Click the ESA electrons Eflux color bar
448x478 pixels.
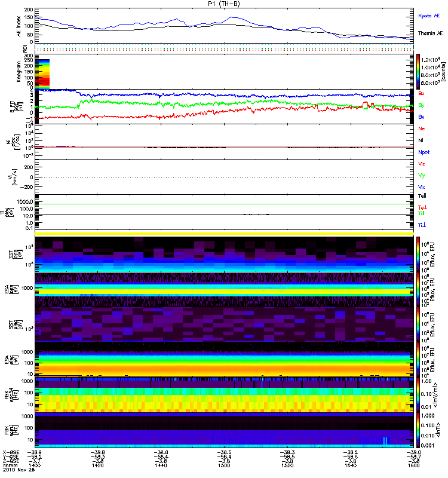pyautogui.click(x=418, y=360)
